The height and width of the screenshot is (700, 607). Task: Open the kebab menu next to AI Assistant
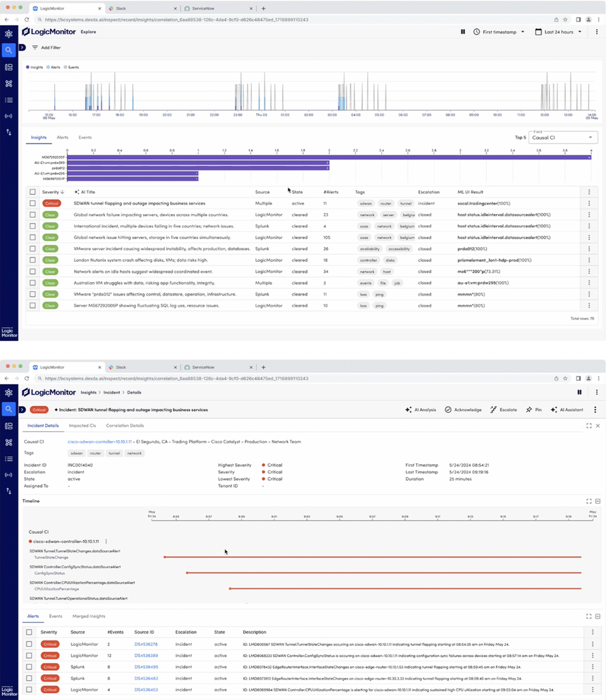(x=595, y=409)
